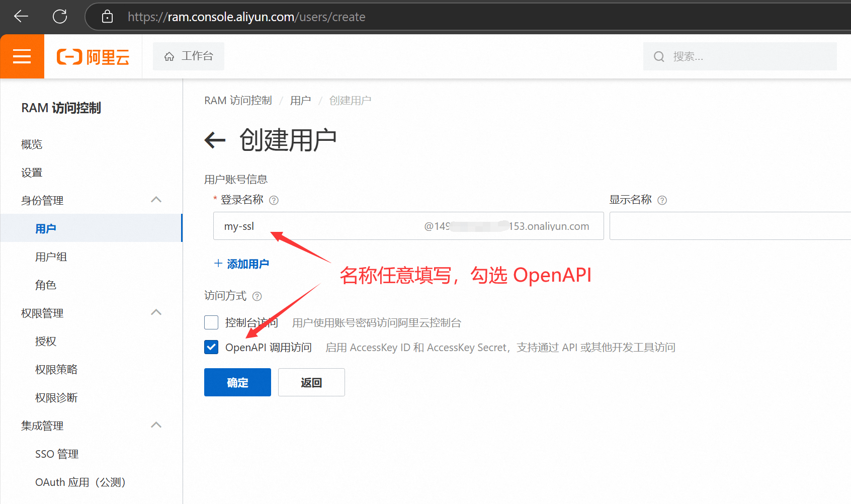
Task: Collapse the 集成管理 section
Action: click(x=156, y=426)
